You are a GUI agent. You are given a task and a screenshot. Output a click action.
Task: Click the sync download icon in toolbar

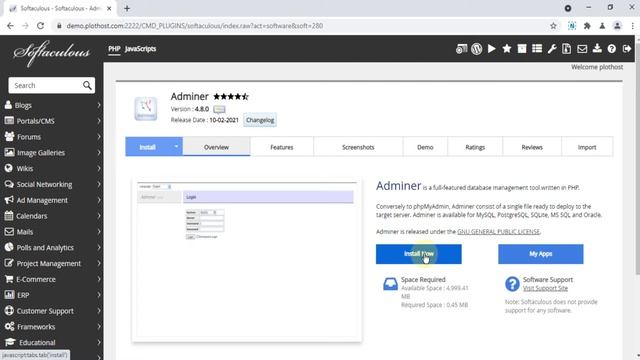point(597,49)
